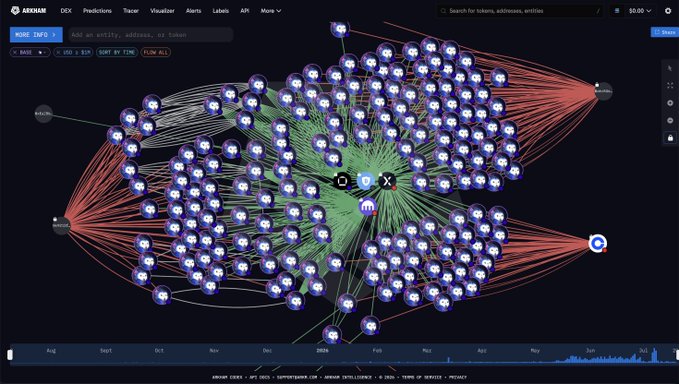This screenshot has height=384, width=679.
Task: Zoom out with the minus icon
Action: click(670, 120)
